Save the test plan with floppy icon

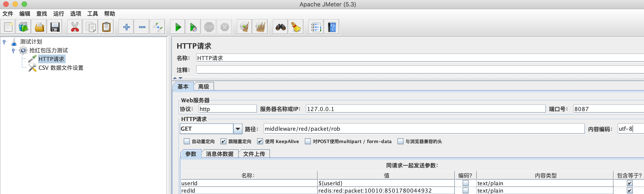coord(55,27)
